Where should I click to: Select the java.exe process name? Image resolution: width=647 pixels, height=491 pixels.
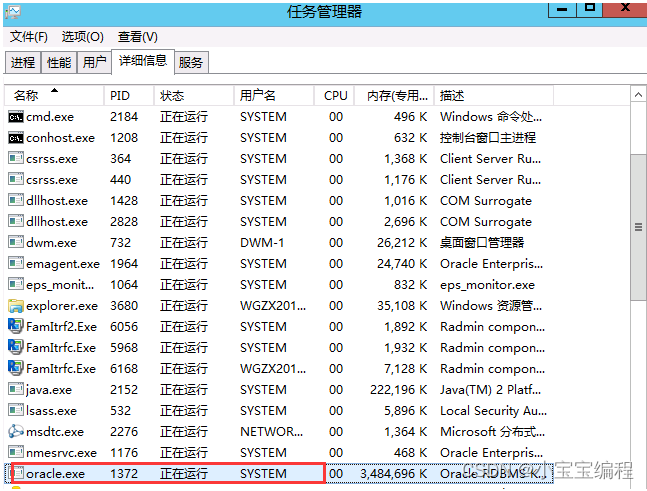pyautogui.click(x=49, y=390)
